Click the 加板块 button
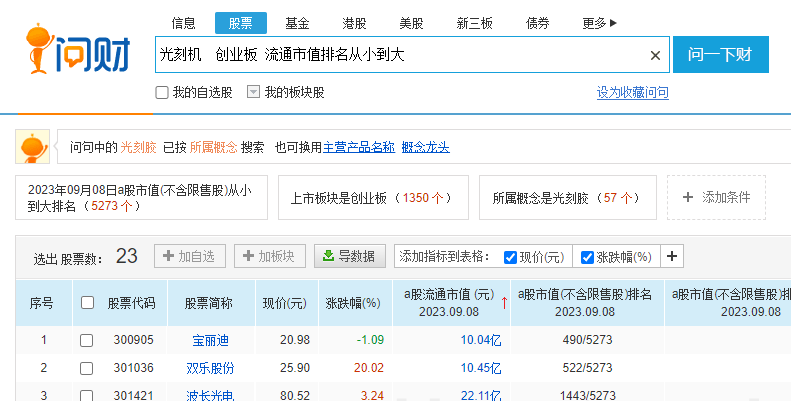This screenshot has width=791, height=401. tap(270, 256)
